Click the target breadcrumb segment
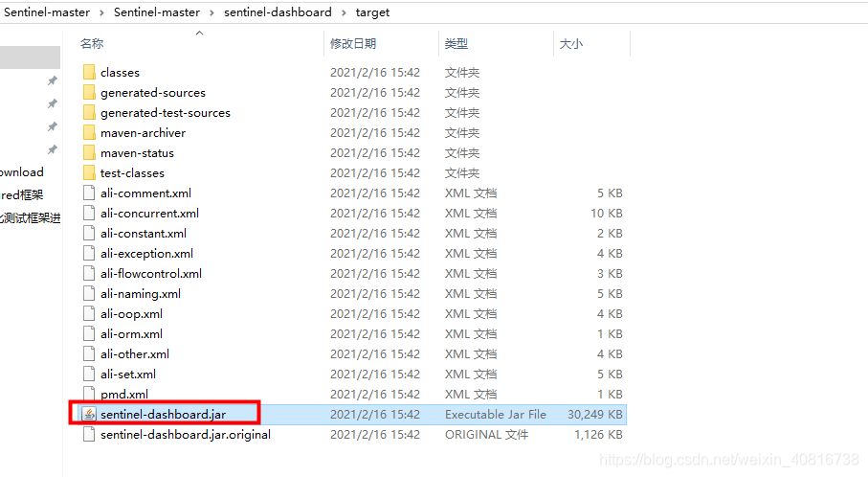This screenshot has width=868, height=477. [x=372, y=12]
